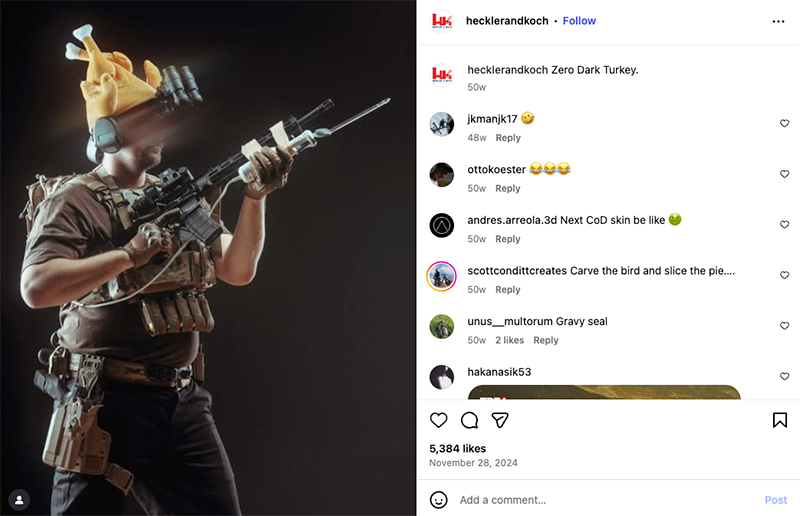Open hecklerandkoch profile logo in header

[441, 21]
